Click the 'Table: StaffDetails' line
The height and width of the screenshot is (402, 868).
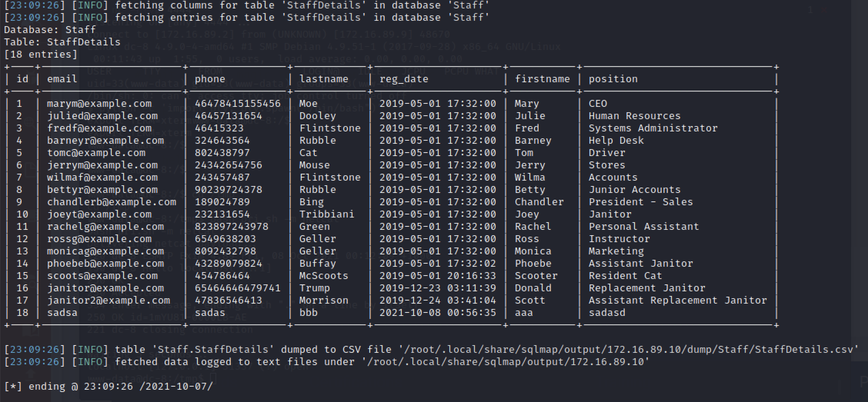point(62,42)
